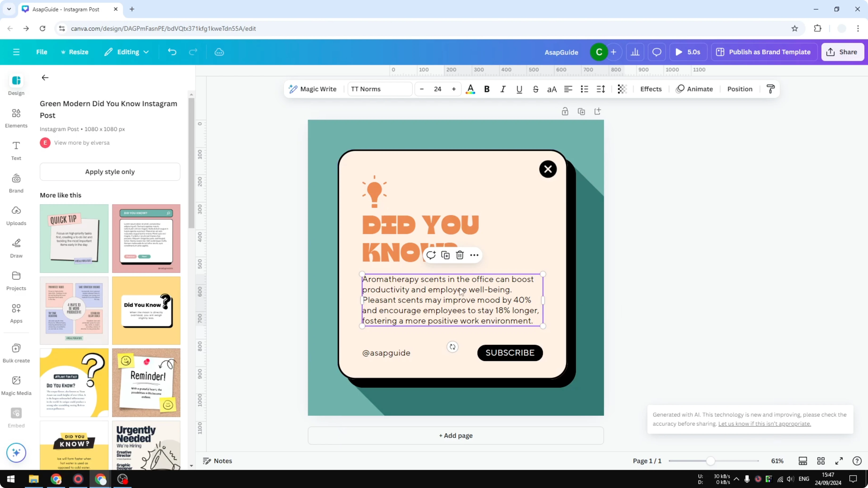Image resolution: width=868 pixels, height=488 pixels.
Task: Click Publish as Brand Template
Action: point(764,52)
